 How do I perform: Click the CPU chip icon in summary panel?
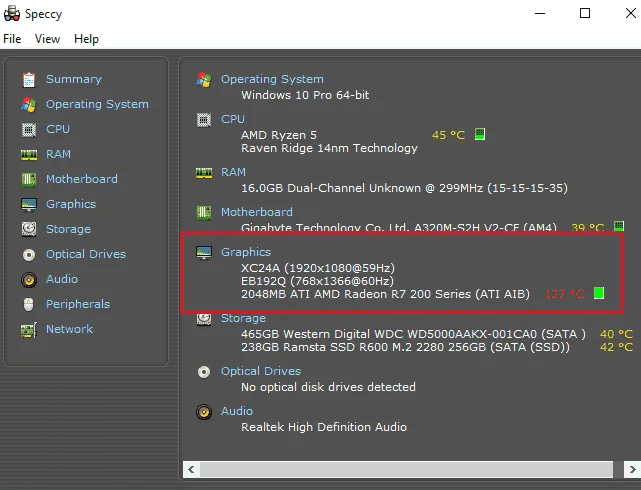204,120
